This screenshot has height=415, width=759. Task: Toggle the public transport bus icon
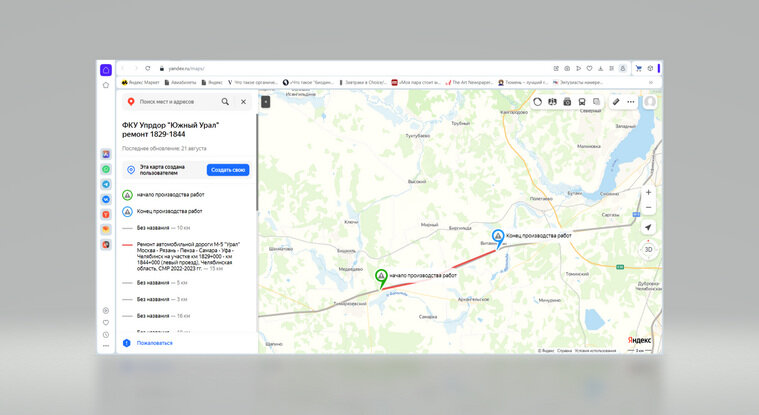coord(582,102)
